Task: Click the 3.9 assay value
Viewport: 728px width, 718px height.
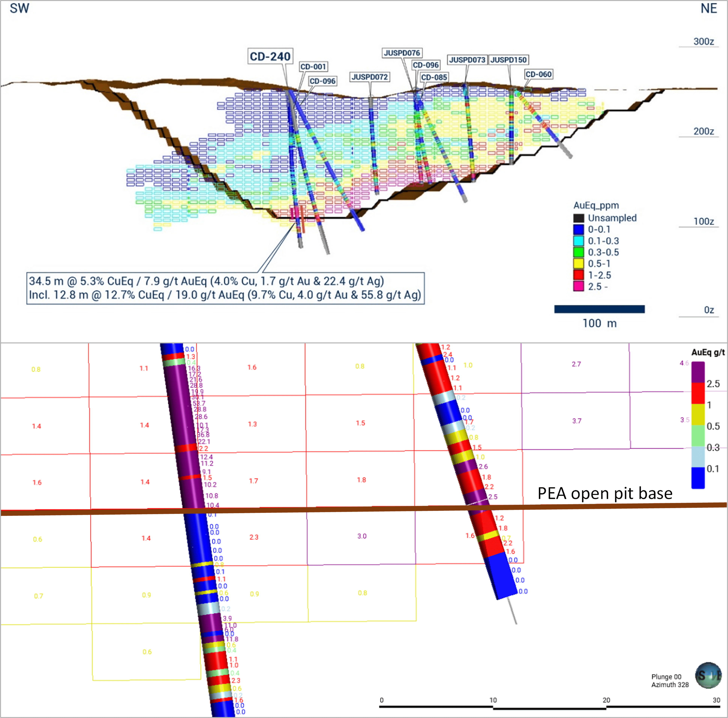Action: (x=227, y=618)
